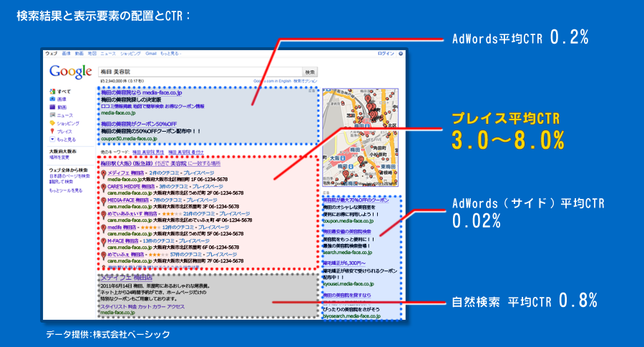The width and height of the screenshot is (644, 347).
Task: Open the medife 梅田店 place listing
Action: (x=122, y=227)
